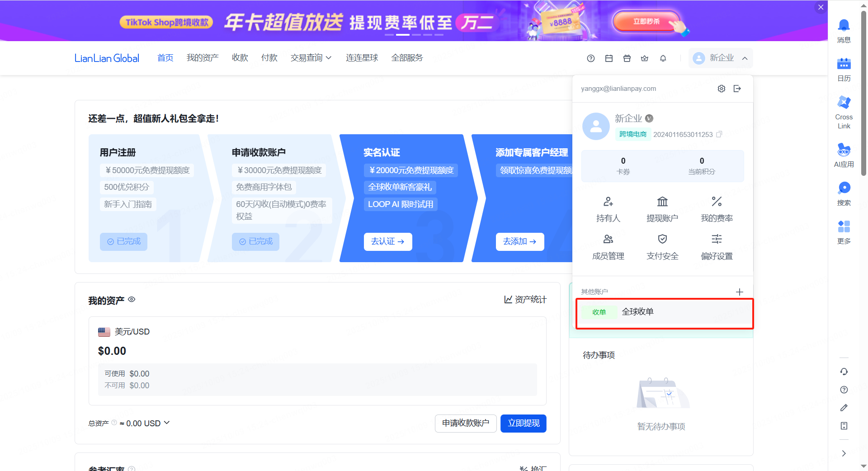The width and height of the screenshot is (868, 471).
Task: Open 偏好设置 preferences
Action: 717,247
